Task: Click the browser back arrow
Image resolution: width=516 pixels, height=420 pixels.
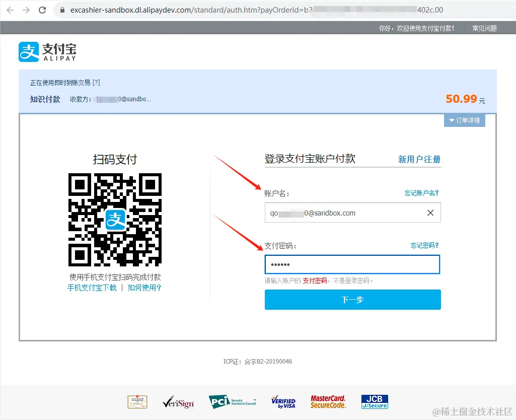Action: [x=10, y=10]
